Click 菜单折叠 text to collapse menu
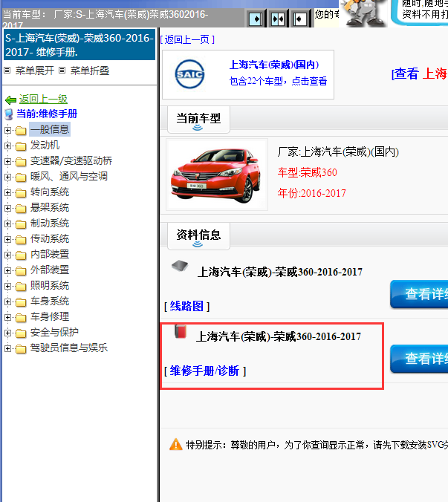The image size is (448, 502). [x=90, y=71]
